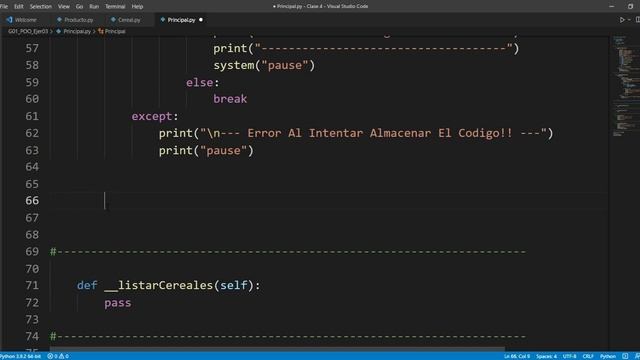The width and height of the screenshot is (640, 360).
Task: Open the Principal class breadcrumb
Action: click(x=115, y=31)
